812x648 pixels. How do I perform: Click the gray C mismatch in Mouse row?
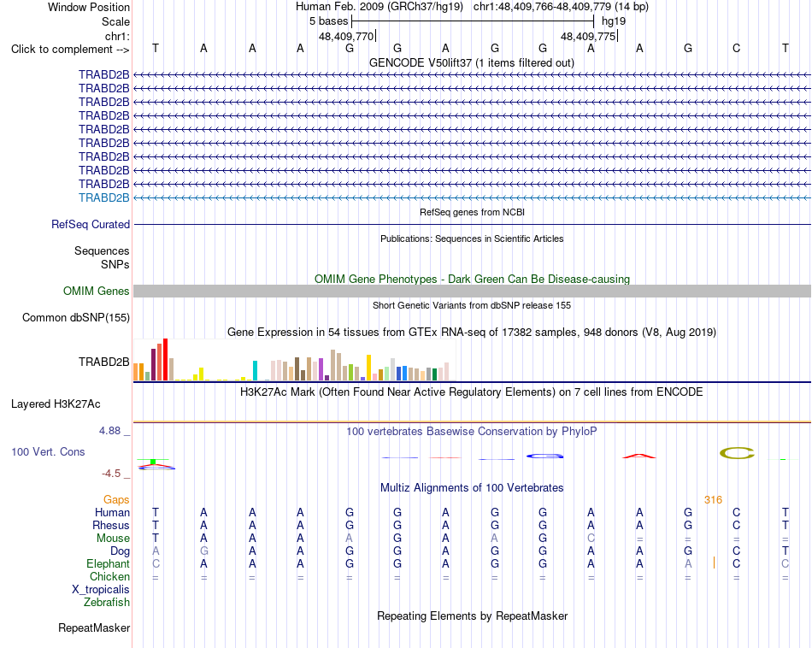point(591,539)
